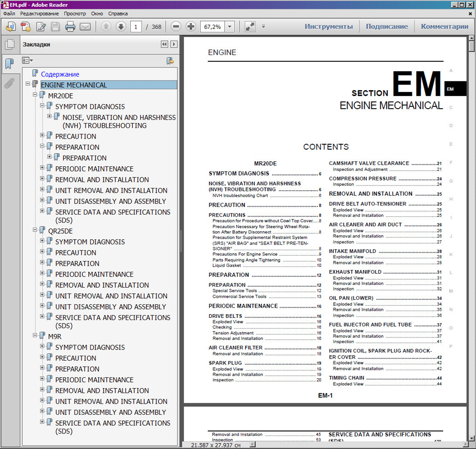Collapse the QR25DE bookmark node

35,230
